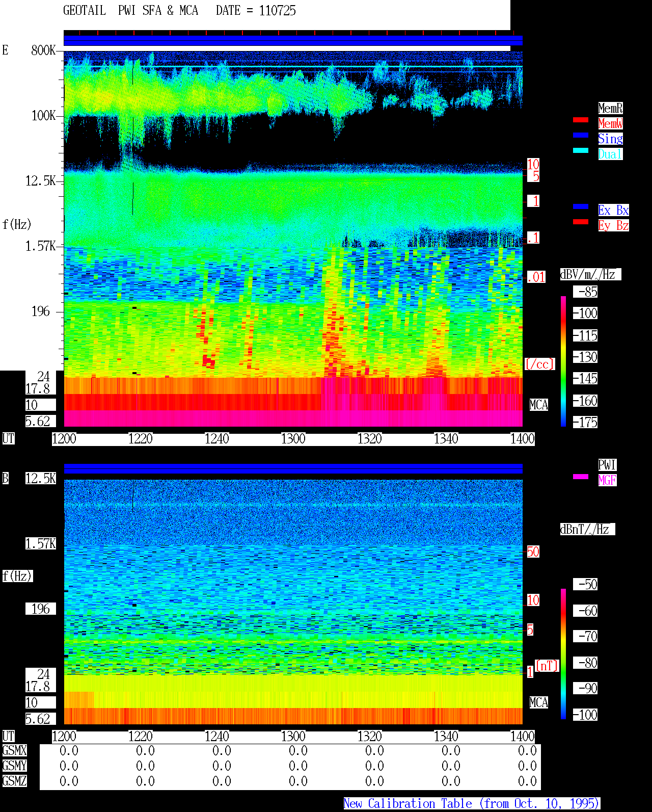
Task: Click the 1320 time tick under B panel
Action: click(369, 736)
